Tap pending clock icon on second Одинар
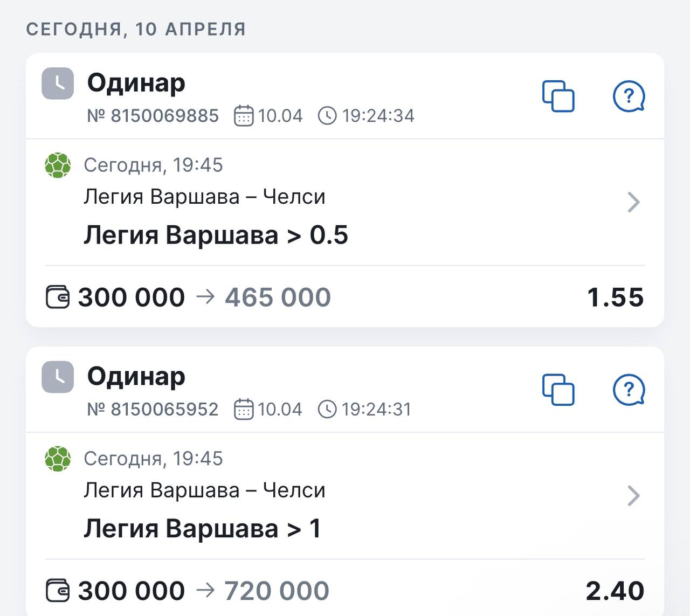The width and height of the screenshot is (690, 616). [x=58, y=377]
